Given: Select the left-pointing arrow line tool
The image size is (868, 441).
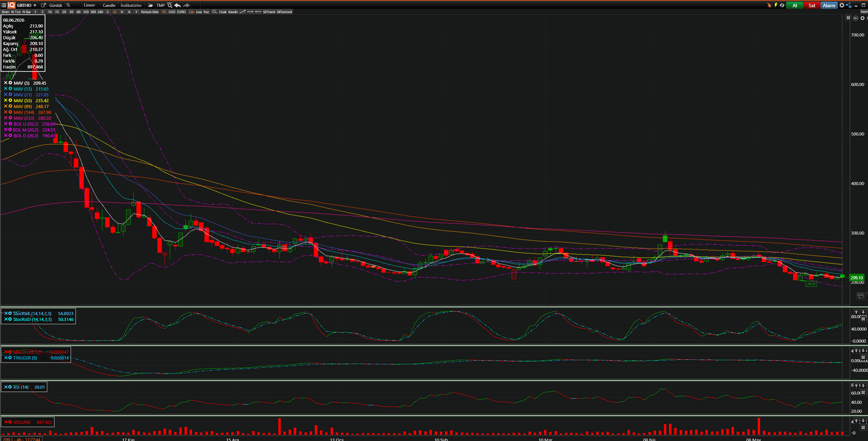Looking at the screenshot, I should (258, 12).
